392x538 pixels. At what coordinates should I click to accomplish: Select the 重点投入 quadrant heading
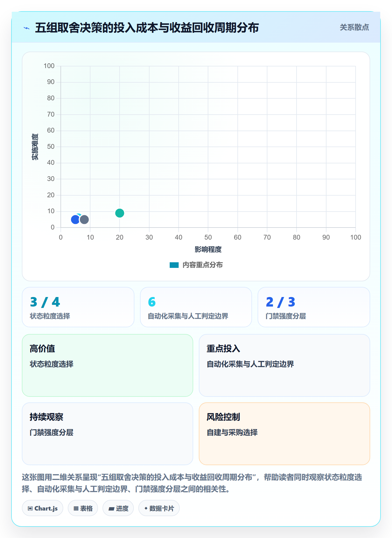(223, 349)
